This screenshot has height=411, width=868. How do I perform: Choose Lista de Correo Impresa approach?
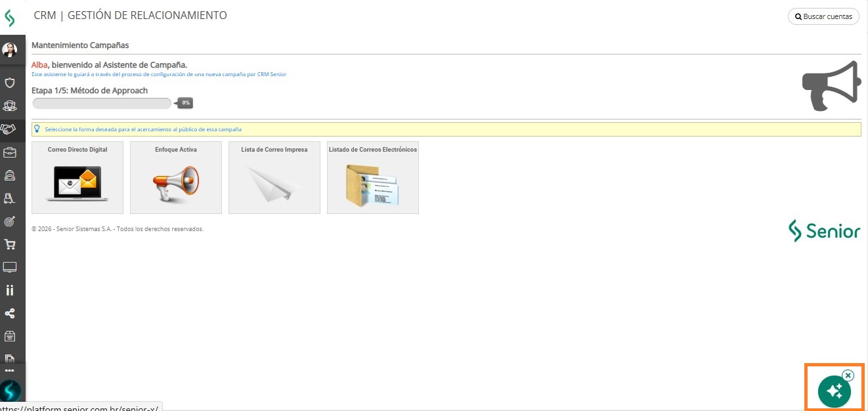click(x=274, y=177)
